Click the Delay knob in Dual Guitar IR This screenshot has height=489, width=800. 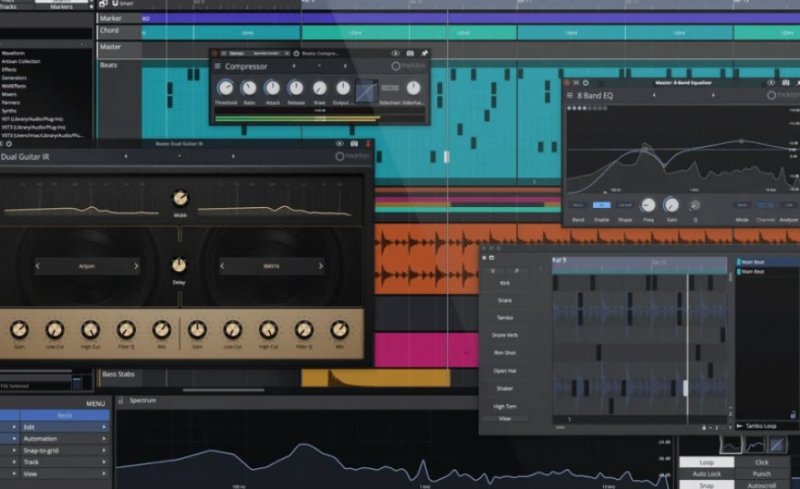pos(179,266)
